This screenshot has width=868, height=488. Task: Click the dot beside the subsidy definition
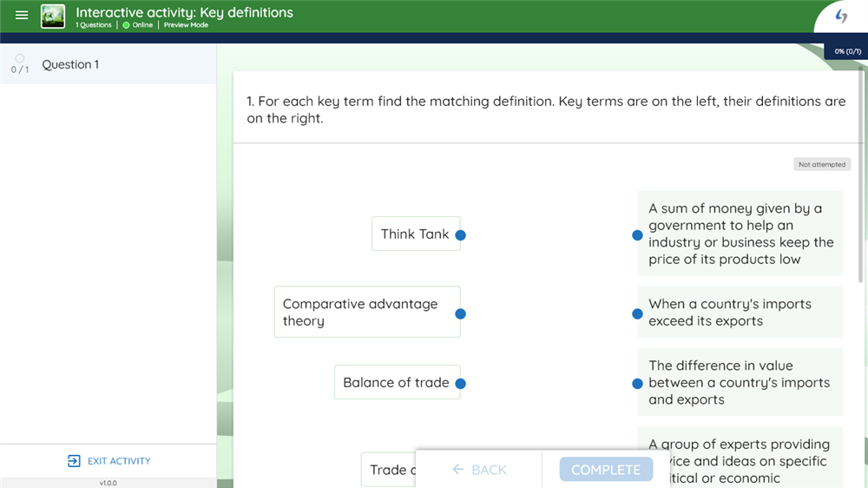[637, 235]
